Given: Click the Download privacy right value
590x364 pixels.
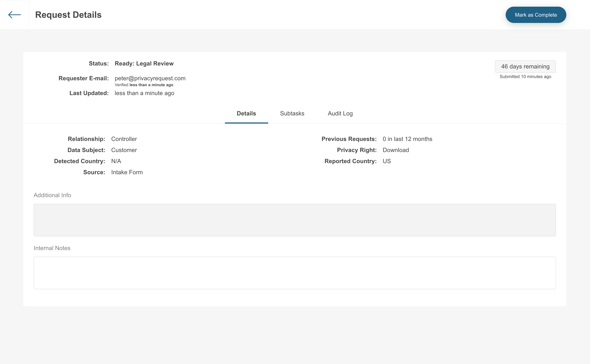Looking at the screenshot, I should click(x=395, y=150).
